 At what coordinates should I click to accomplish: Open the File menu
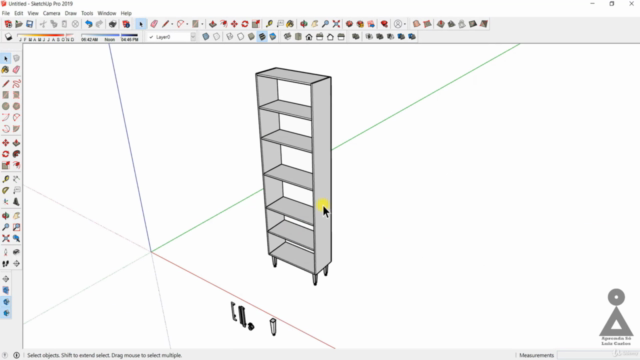(x=6, y=13)
